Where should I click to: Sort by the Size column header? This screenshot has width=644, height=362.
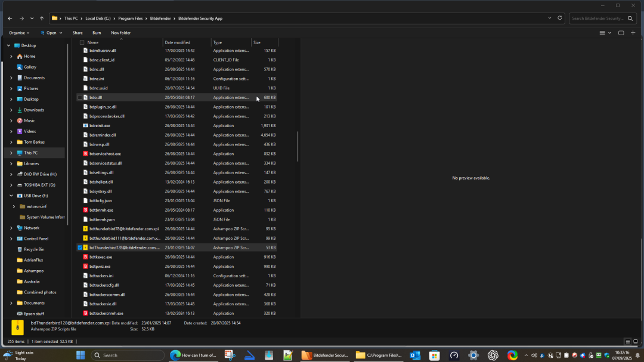[x=265, y=43]
